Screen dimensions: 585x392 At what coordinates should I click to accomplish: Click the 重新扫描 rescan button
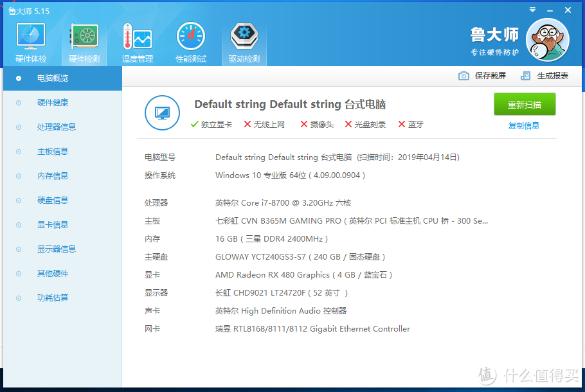tap(525, 105)
